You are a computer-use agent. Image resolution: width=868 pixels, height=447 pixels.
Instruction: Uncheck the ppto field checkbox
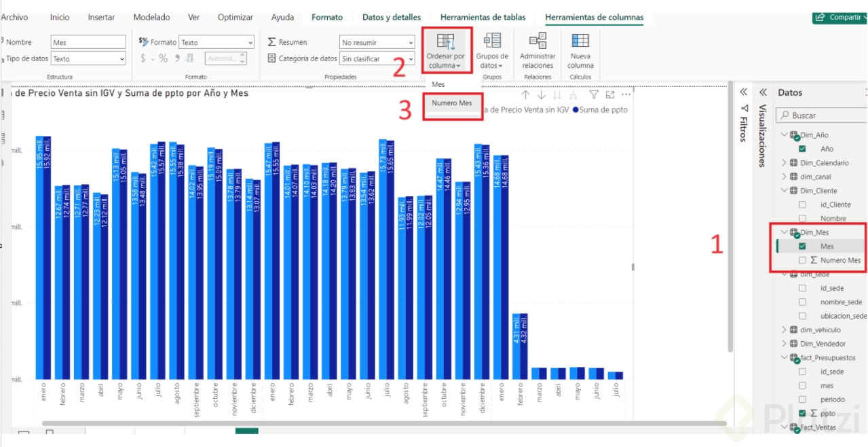coord(803,413)
